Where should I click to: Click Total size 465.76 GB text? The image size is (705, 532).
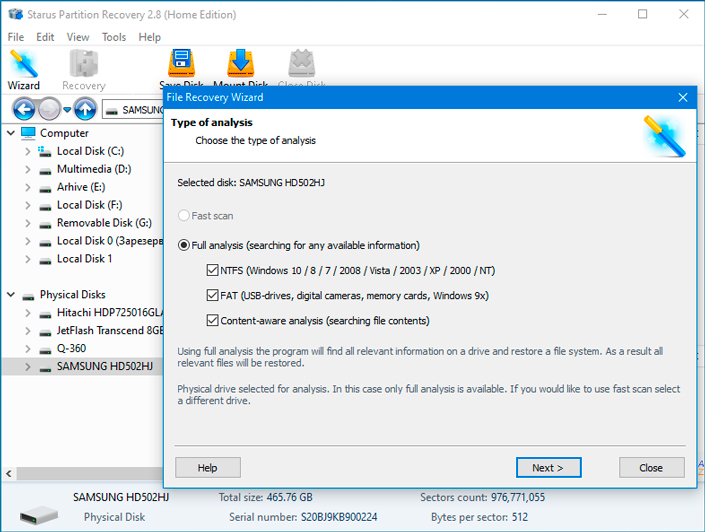265,497
